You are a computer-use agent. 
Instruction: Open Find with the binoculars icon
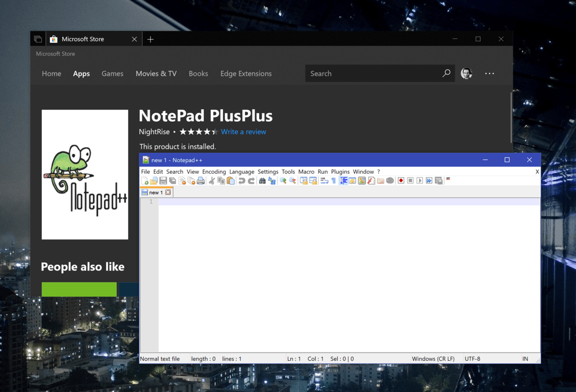pos(262,180)
